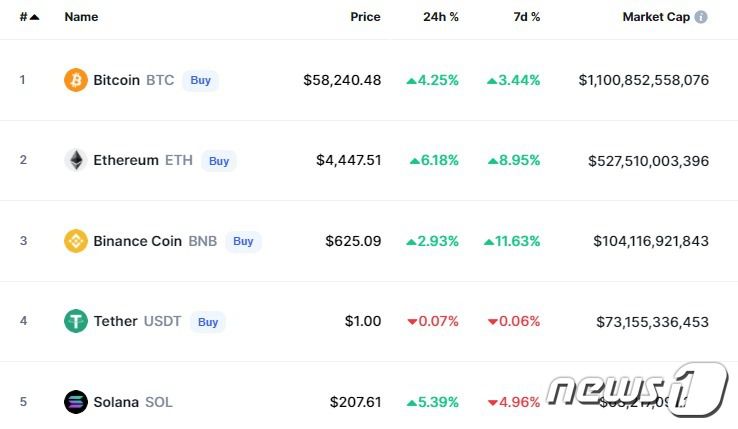This screenshot has height=429, width=738.
Task: Click the Binance Coin logo icon
Action: tap(76, 241)
